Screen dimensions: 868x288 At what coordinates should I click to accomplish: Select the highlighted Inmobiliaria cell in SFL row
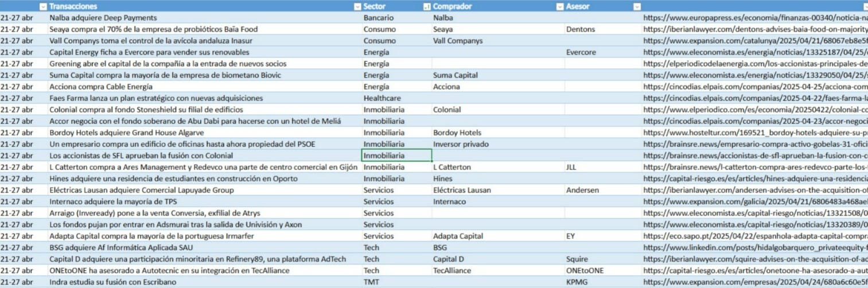pos(396,155)
